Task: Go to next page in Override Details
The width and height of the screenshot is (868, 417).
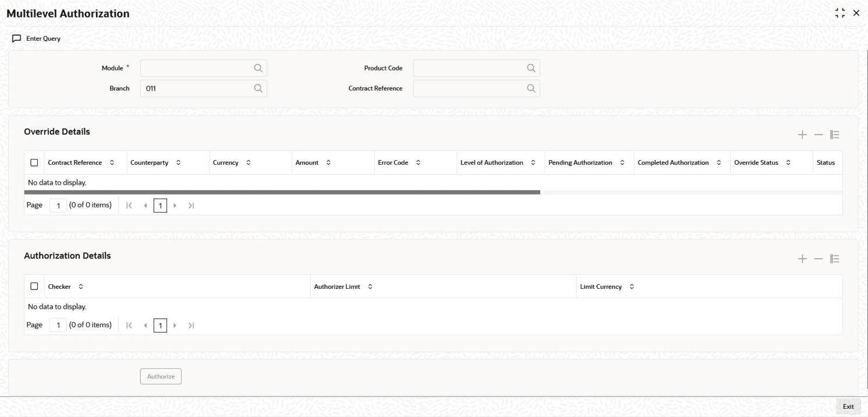Action: (x=175, y=206)
